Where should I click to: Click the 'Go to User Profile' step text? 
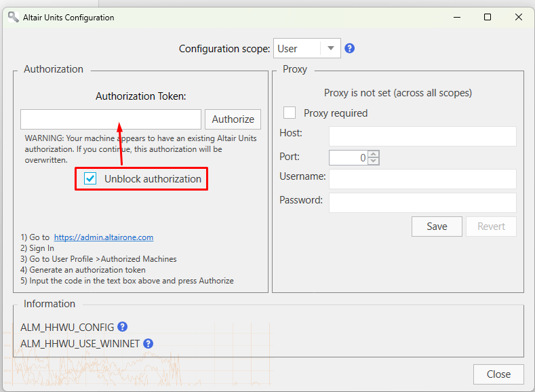[98, 259]
